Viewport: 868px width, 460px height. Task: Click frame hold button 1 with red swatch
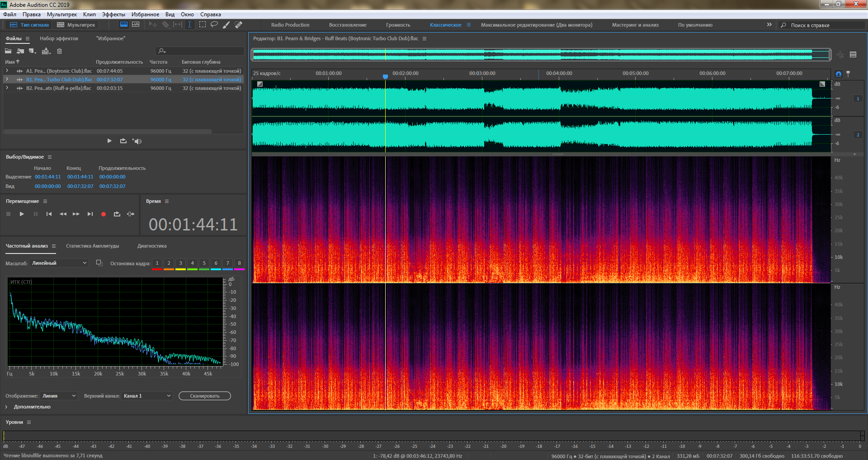(x=157, y=263)
